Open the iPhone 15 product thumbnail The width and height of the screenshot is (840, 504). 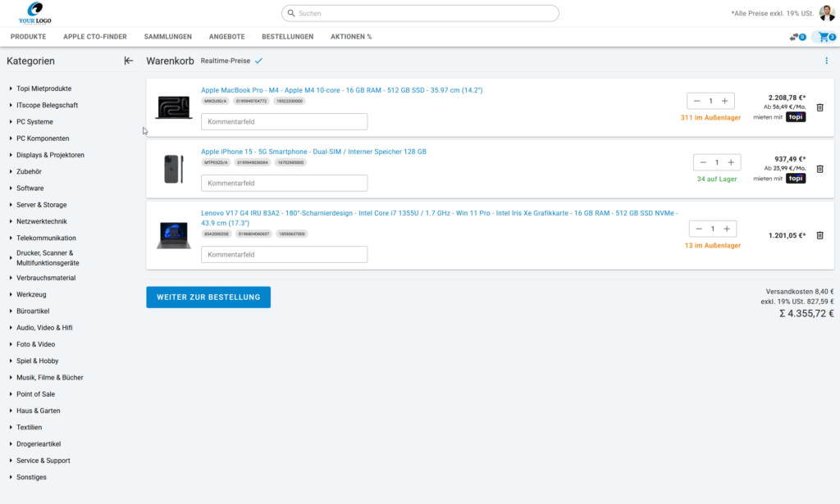(174, 169)
